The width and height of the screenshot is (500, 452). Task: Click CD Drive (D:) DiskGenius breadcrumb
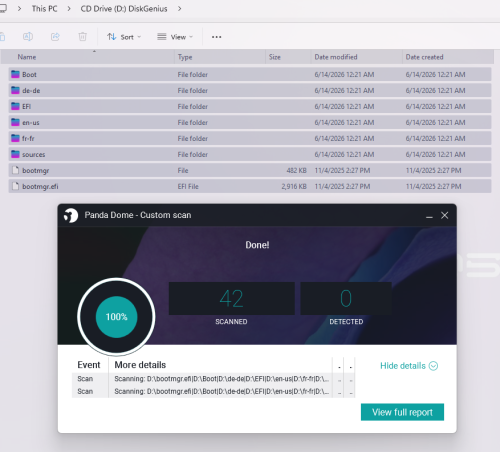(124, 9)
